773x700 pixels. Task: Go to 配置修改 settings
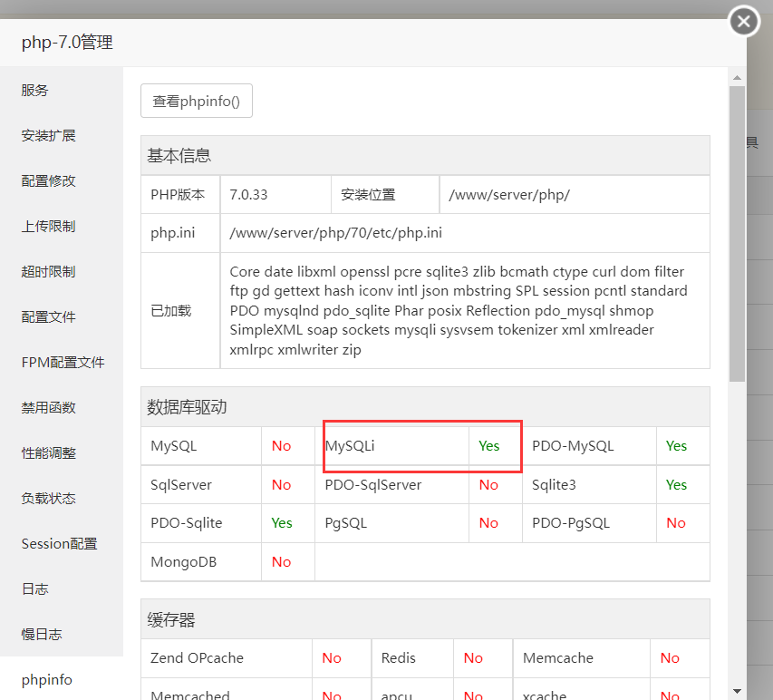pyautogui.click(x=48, y=181)
